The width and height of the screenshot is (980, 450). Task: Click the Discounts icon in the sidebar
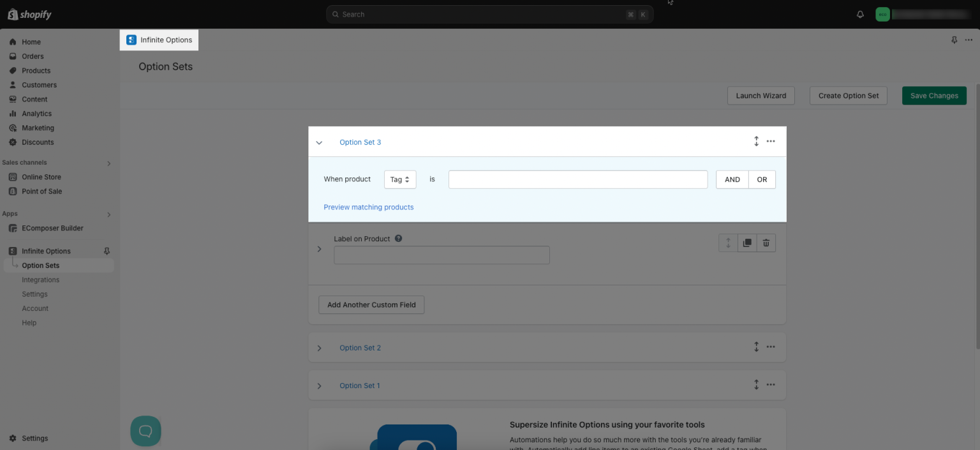coord(13,142)
